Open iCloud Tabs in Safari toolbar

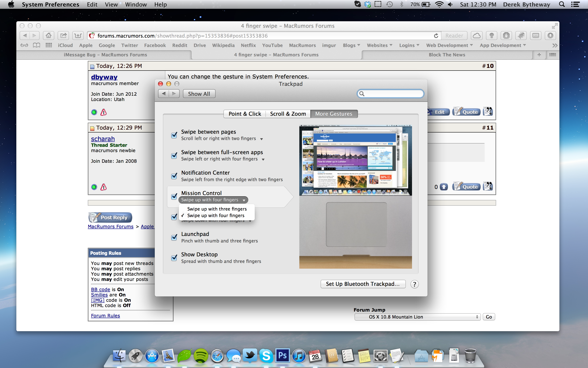point(477,36)
